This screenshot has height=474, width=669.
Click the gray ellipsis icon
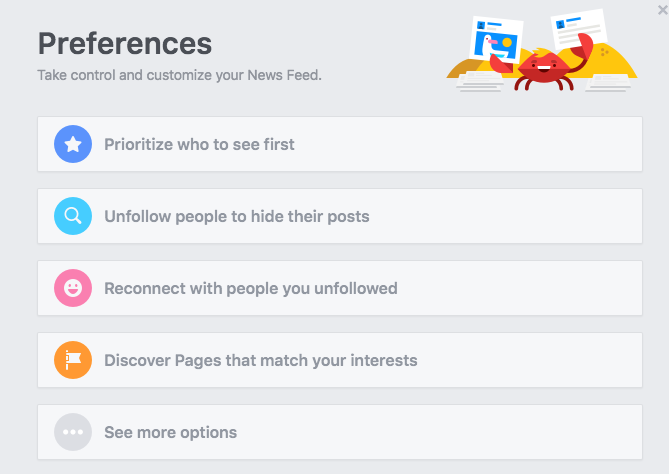[73, 432]
